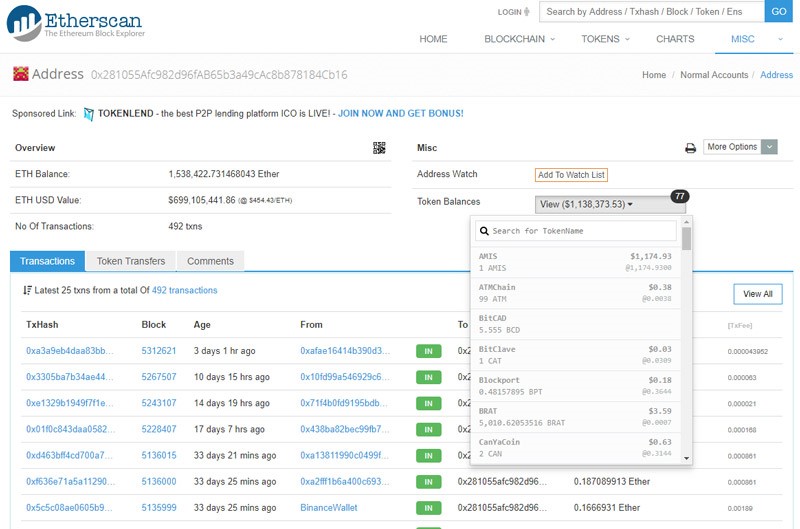Open the 492 transactions link

pos(184,290)
